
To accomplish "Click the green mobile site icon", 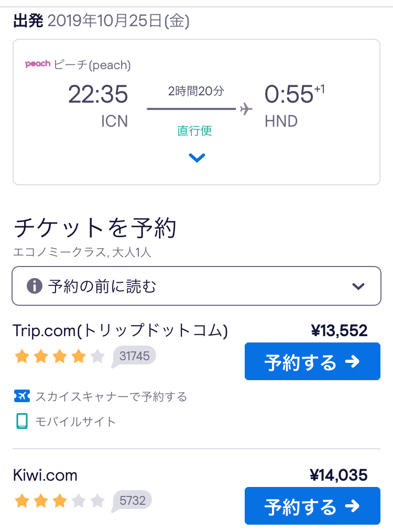I will point(22,421).
